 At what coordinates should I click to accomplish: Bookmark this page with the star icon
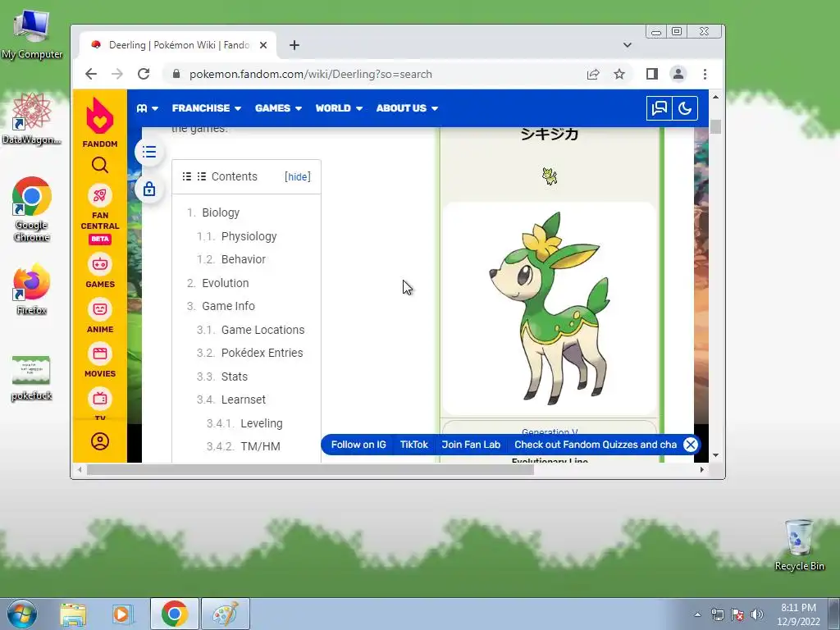point(619,74)
